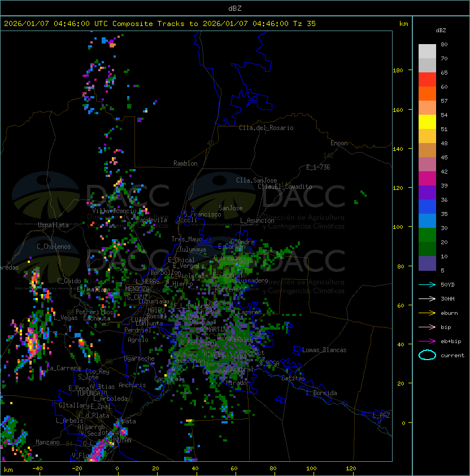Image resolution: width=470 pixels, height=476 pixels.
Task: Click the 'Villavicencio' map label
Action: tap(114, 211)
